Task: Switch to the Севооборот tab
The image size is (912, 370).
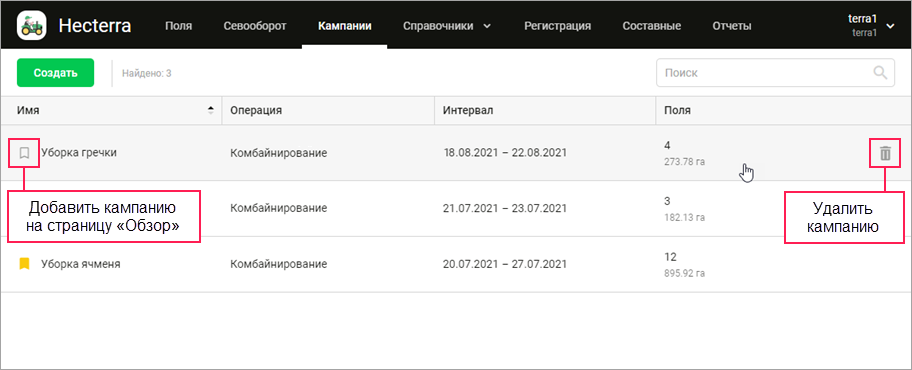Action: [x=255, y=26]
